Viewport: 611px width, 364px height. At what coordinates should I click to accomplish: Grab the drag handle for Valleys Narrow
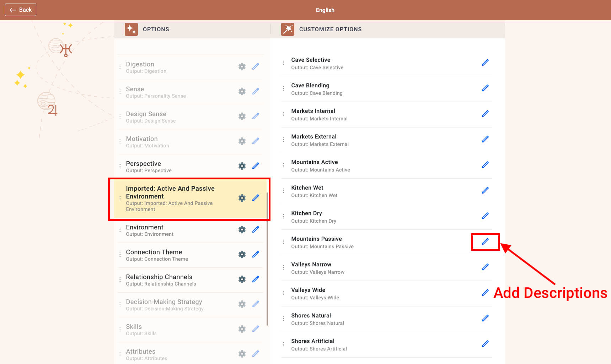[x=283, y=267]
